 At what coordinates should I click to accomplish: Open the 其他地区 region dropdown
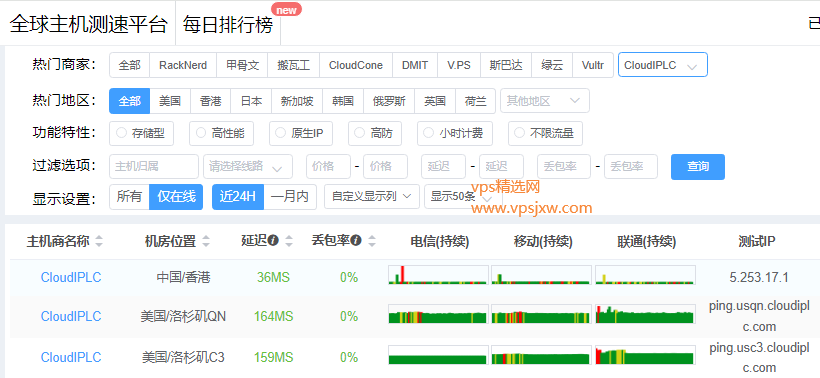click(x=544, y=101)
